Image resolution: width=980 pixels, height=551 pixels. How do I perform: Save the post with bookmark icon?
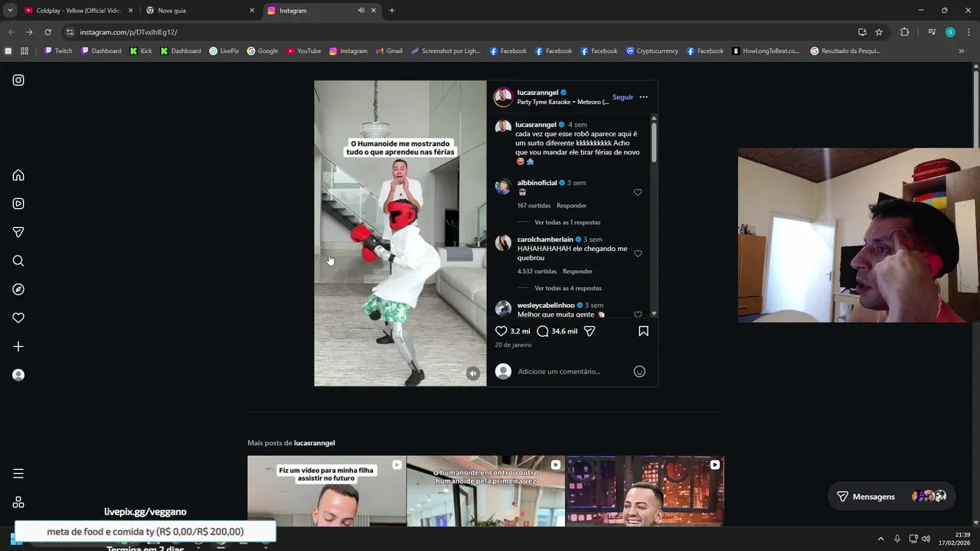coord(643,331)
